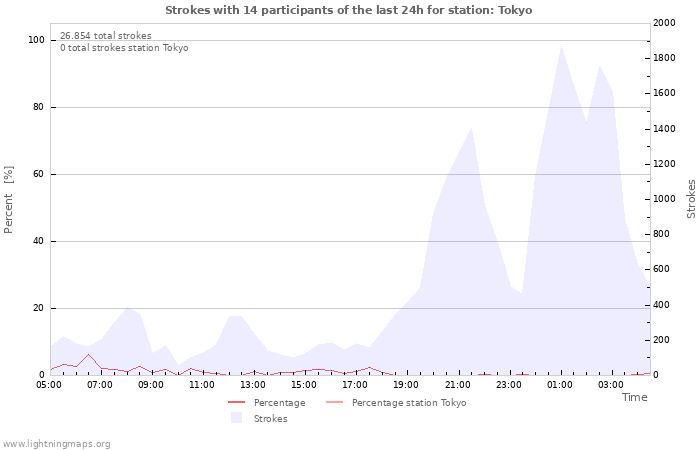Click the 2000 value on strokes axis

tap(664, 23)
